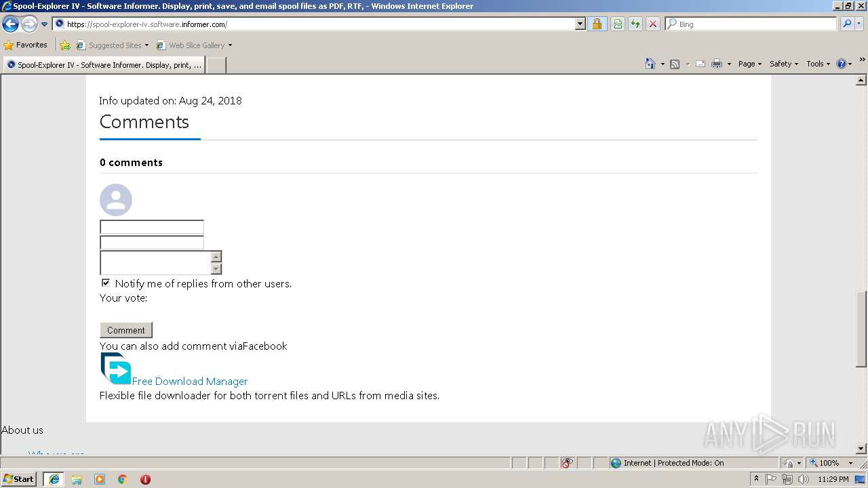
Task: Click the Refresh page icon
Action: [x=635, y=24]
